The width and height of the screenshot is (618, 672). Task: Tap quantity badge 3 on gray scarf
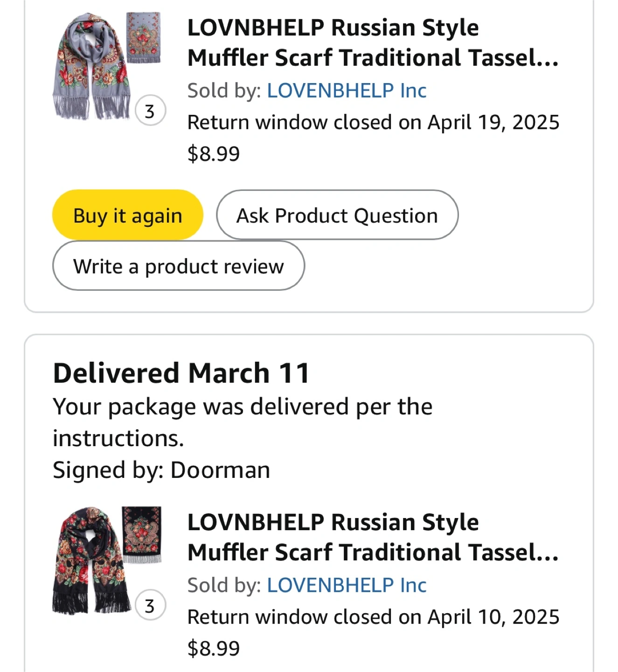150,111
